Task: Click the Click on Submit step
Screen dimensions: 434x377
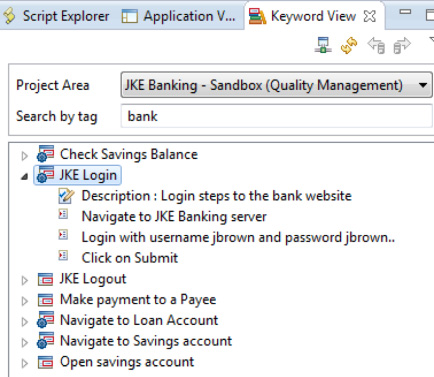Action: pyautogui.click(x=130, y=258)
